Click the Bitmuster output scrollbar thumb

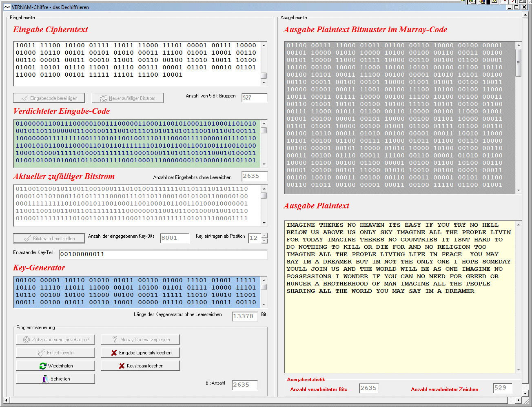pyautogui.click(x=519, y=63)
